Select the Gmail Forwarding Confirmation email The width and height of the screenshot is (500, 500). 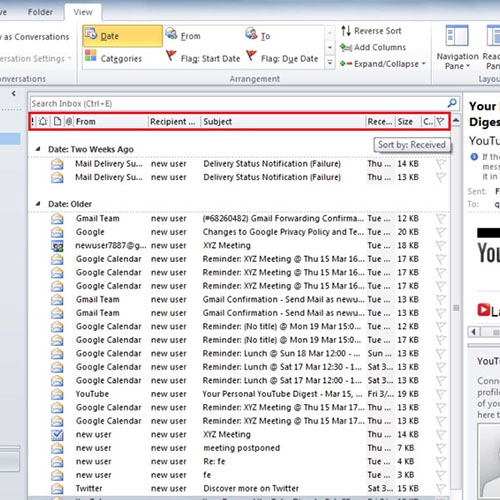(239, 219)
